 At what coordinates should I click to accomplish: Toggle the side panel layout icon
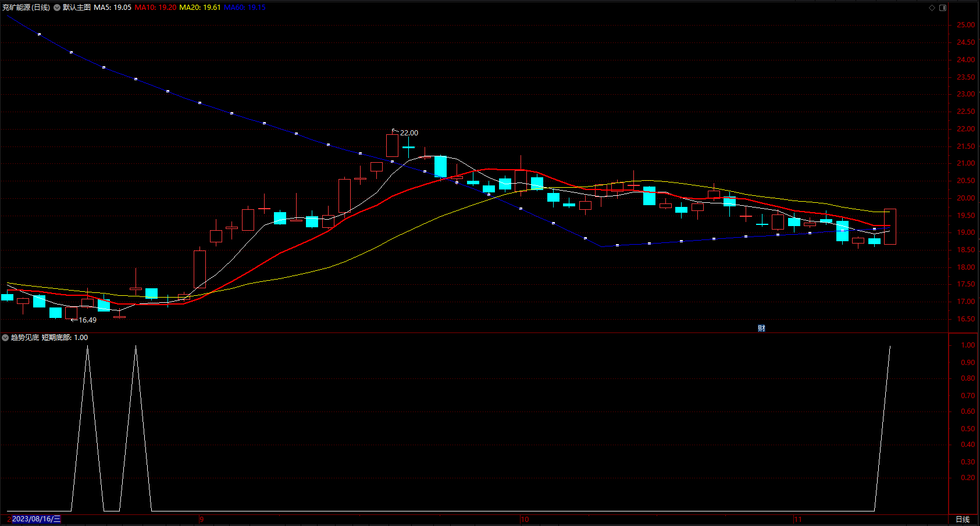tap(943, 8)
